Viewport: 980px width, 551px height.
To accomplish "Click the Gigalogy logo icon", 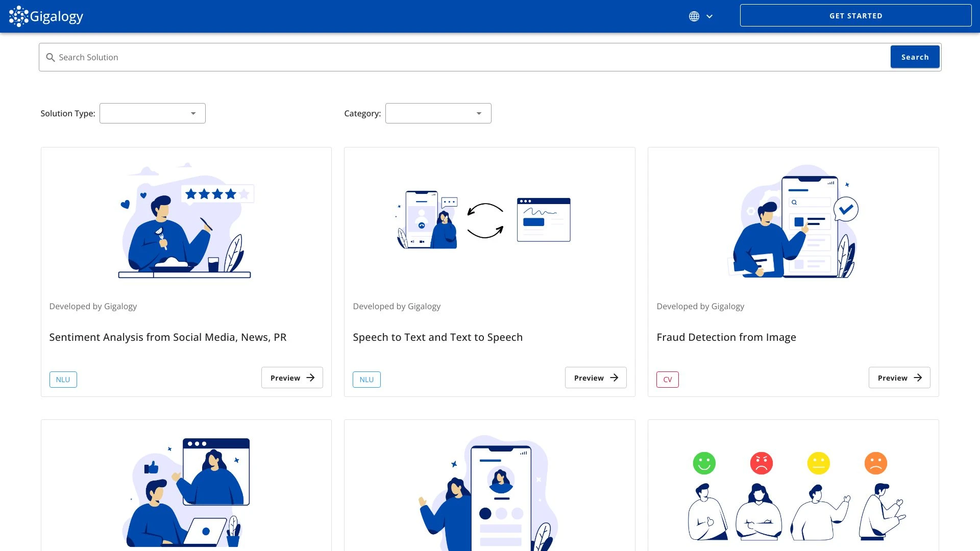I will coord(19,16).
